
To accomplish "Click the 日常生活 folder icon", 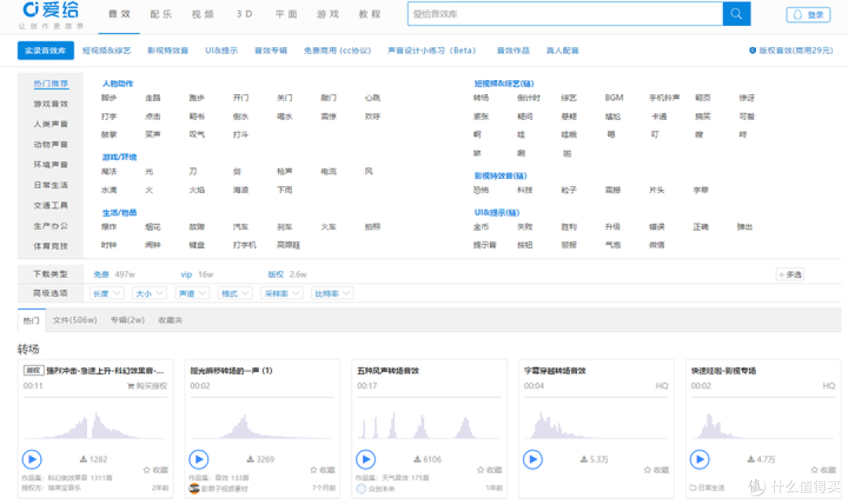I will click(x=693, y=488).
